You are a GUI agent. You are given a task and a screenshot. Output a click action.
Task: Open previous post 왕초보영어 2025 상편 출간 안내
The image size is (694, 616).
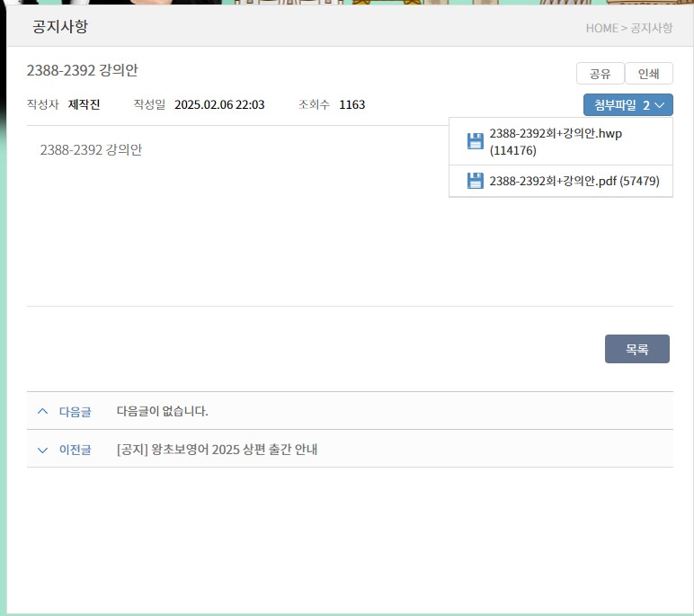[x=217, y=450]
